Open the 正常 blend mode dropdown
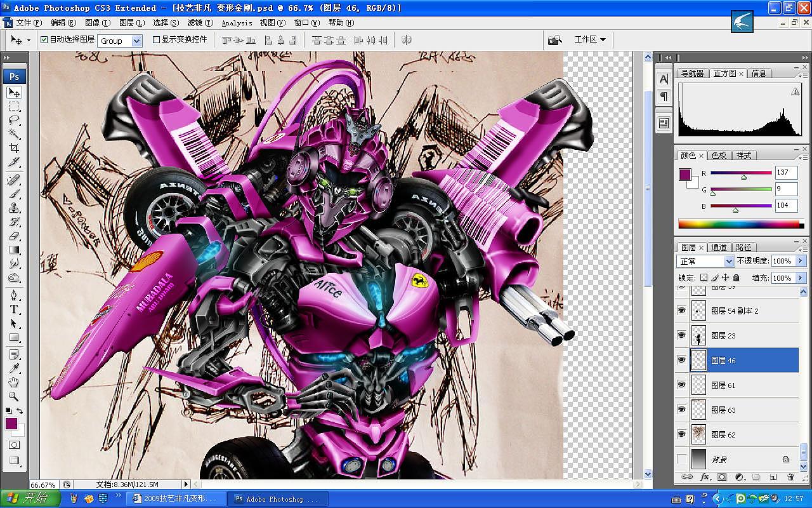The image size is (812, 508). (x=706, y=261)
